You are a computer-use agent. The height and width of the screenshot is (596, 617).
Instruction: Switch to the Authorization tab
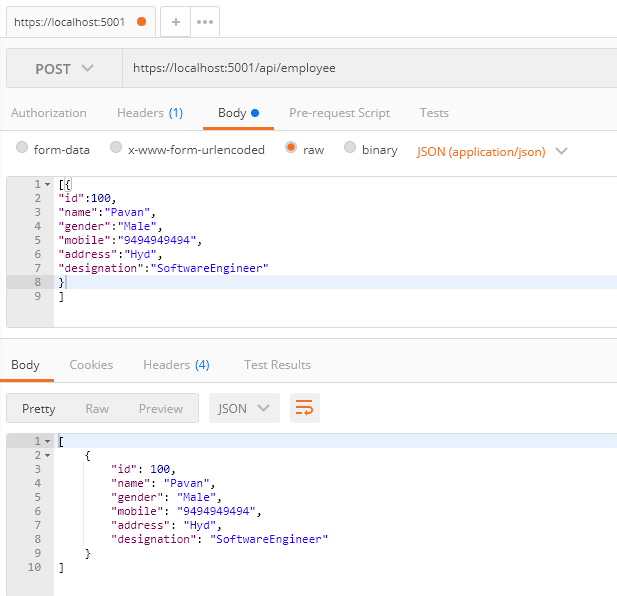click(49, 113)
